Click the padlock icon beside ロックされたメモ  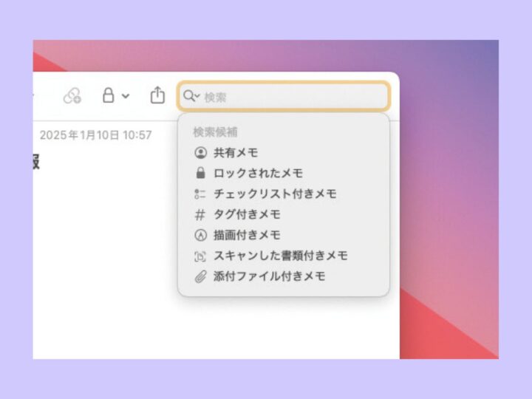pyautogui.click(x=200, y=173)
